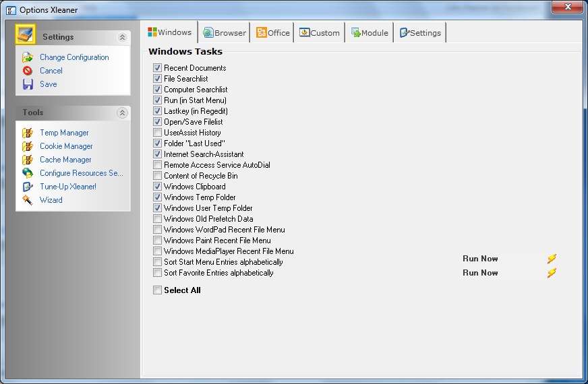Click the Temp Manager icon
The image size is (588, 384).
[x=28, y=133]
